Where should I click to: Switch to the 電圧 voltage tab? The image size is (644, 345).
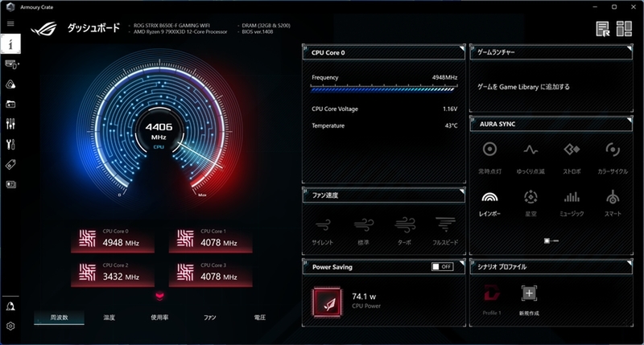tap(260, 318)
